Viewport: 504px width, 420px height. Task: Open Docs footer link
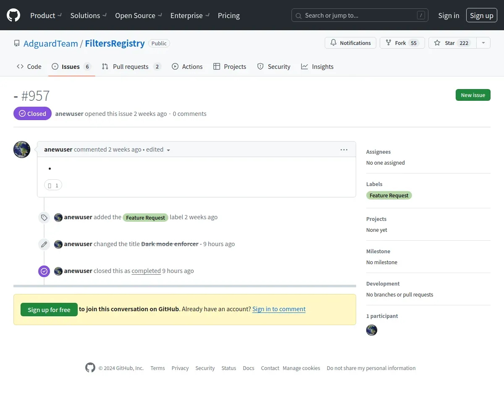249,368
